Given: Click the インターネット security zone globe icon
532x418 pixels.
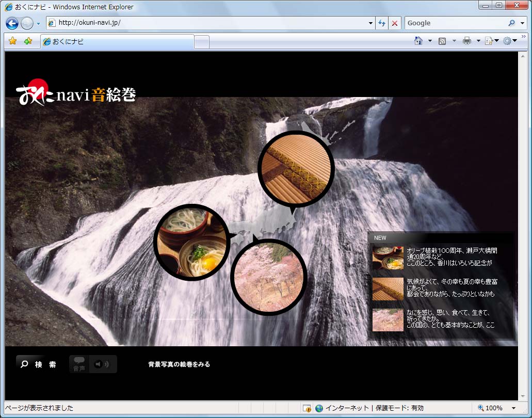Looking at the screenshot, I should click(x=319, y=408).
